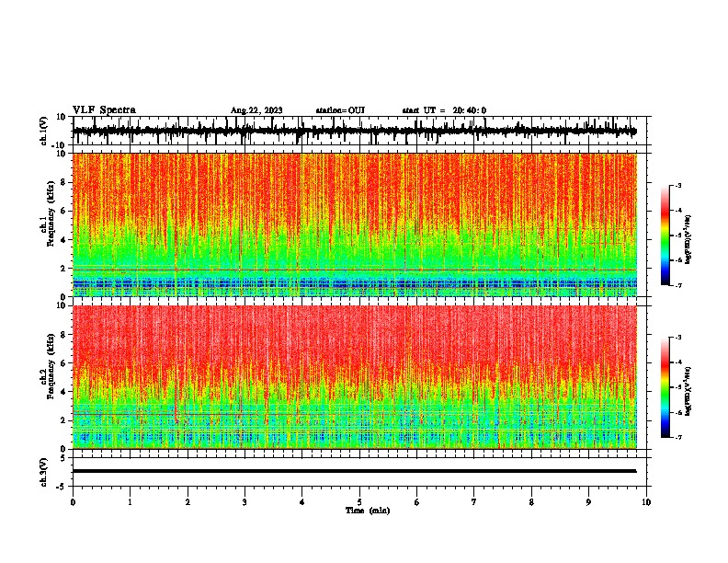Click the flat ch.3 voltage trace
This screenshot has height=563, width=728.
point(354,471)
